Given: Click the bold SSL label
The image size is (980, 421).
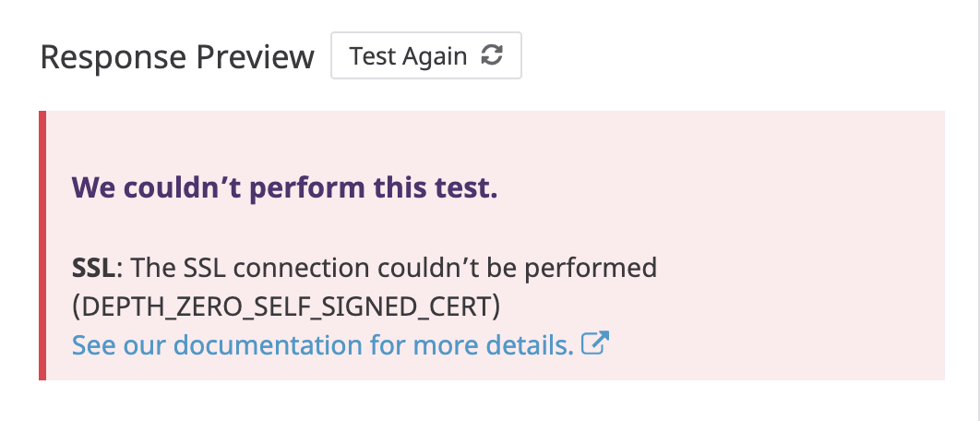Looking at the screenshot, I should coord(95,268).
